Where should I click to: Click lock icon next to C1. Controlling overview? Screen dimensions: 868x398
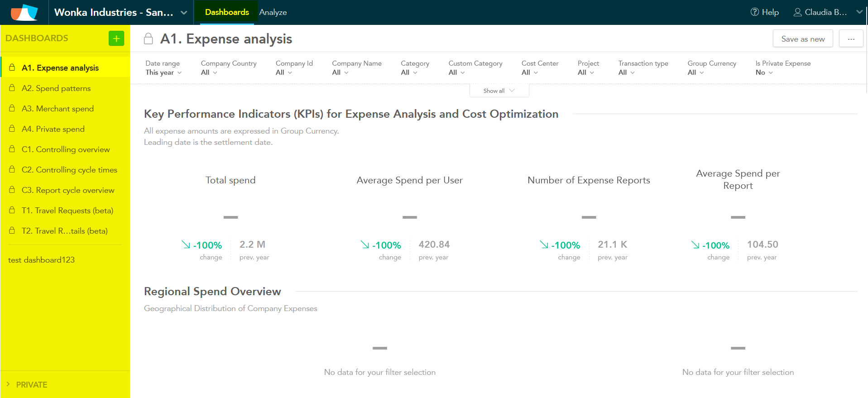[12, 149]
